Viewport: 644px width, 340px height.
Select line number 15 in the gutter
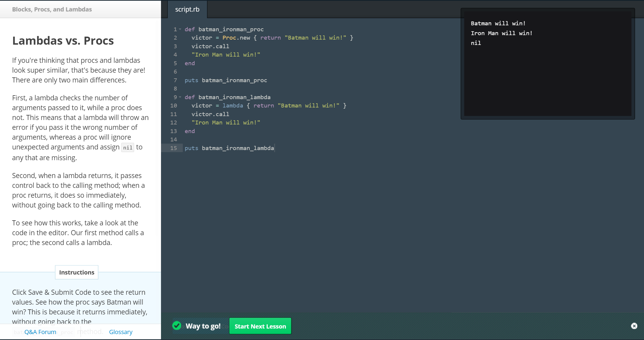click(174, 148)
